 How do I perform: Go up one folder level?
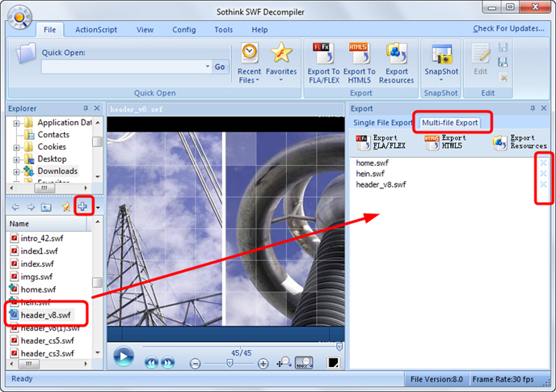[46, 207]
